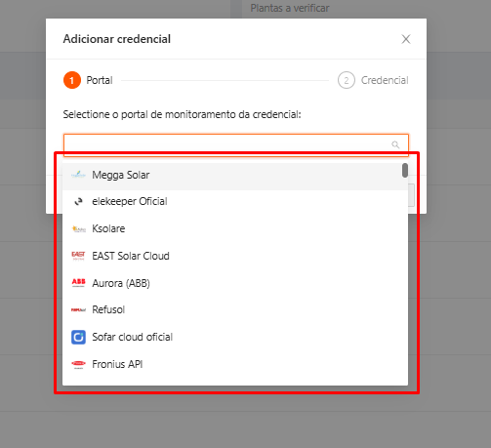Click the Megga Solar logo icon
This screenshot has width=491, height=448.
(78, 175)
